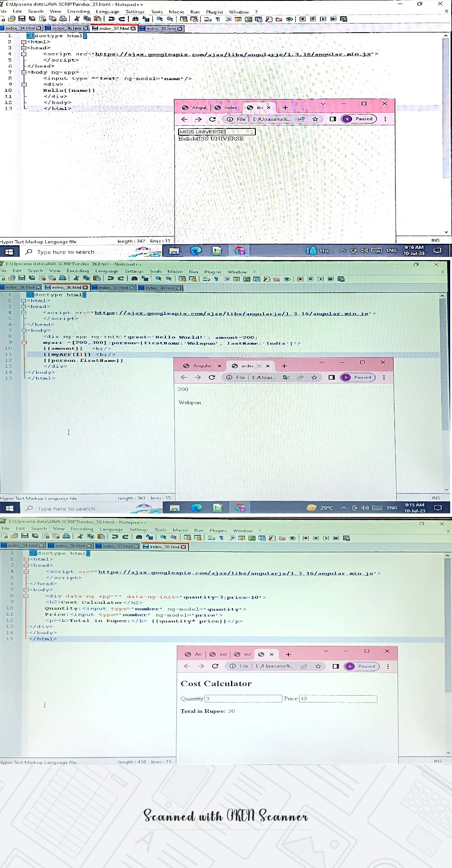Click the Print icon in the middle Notepad++ toolbar
The image size is (452, 868).
[63, 278]
